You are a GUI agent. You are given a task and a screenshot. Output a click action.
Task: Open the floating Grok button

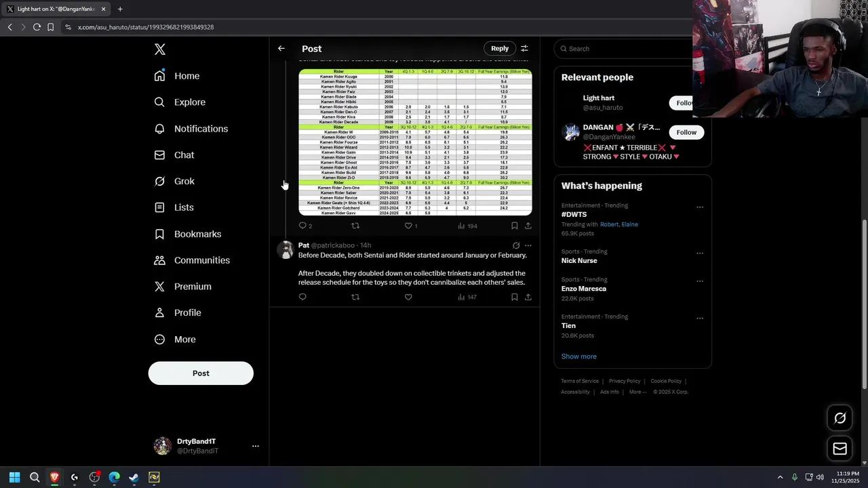(x=840, y=418)
